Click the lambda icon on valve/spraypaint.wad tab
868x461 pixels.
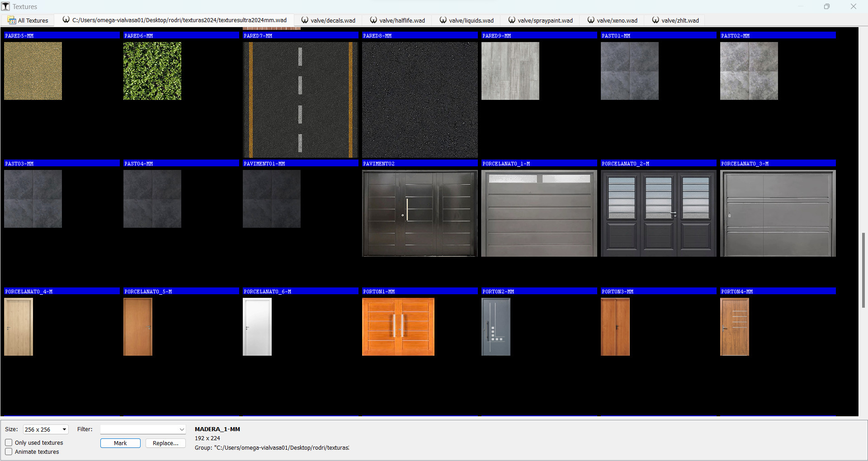coord(511,20)
